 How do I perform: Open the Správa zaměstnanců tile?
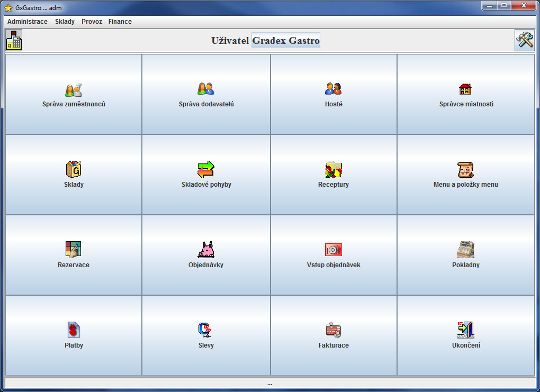pos(74,94)
